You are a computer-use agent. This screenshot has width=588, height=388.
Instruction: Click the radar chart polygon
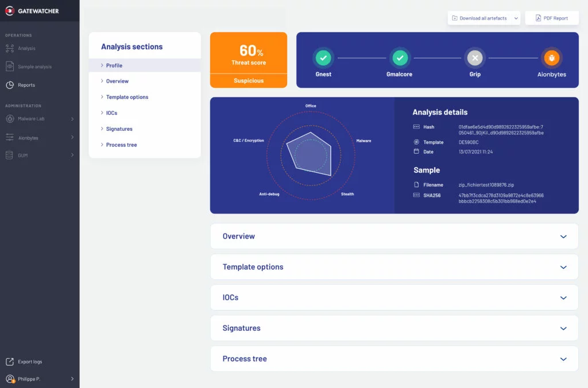click(x=310, y=154)
